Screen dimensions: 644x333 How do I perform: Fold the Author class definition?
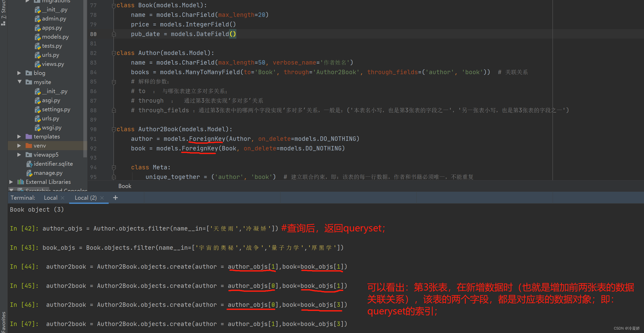[114, 53]
